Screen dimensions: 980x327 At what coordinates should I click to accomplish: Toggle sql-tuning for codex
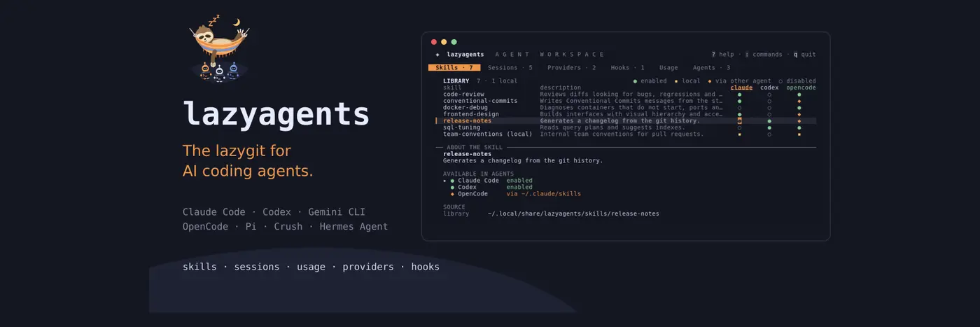[769, 127]
